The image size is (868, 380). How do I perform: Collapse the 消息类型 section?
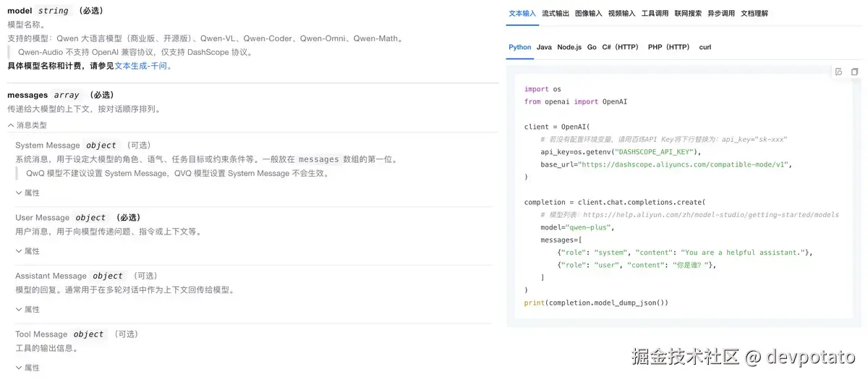[27, 125]
